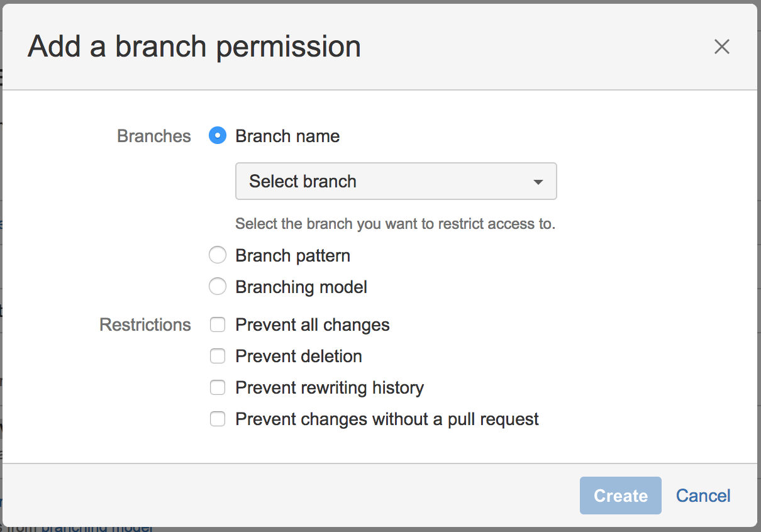Select the Branch name radio button
Viewport: 761px width, 532px height.
coord(218,136)
